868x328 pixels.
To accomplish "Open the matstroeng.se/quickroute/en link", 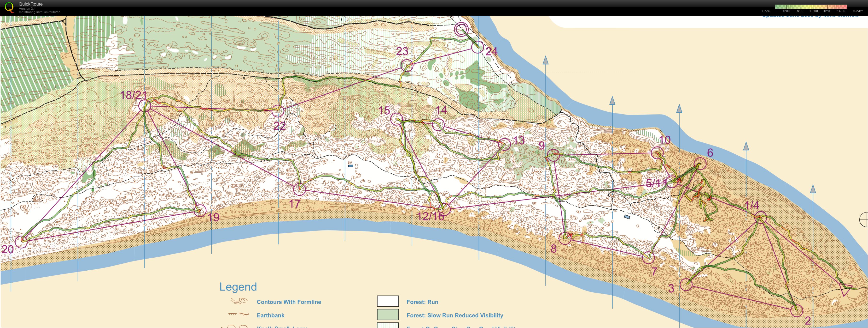I will click(39, 12).
